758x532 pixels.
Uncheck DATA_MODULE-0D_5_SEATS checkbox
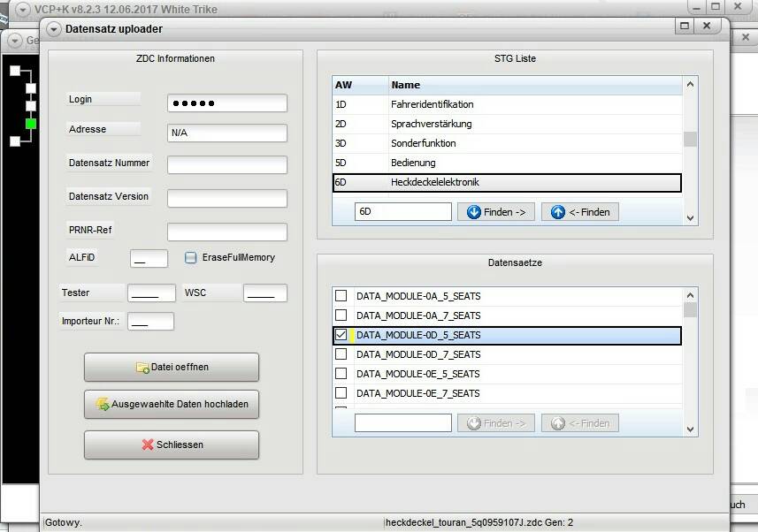(341, 335)
